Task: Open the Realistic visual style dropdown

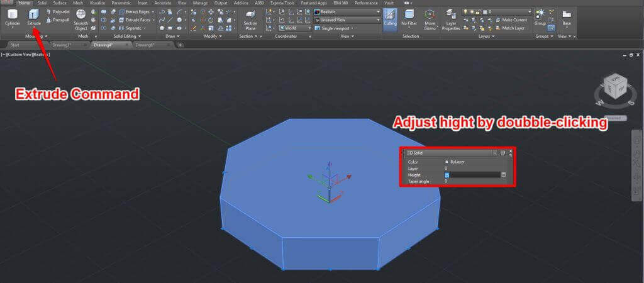Action: (347, 12)
